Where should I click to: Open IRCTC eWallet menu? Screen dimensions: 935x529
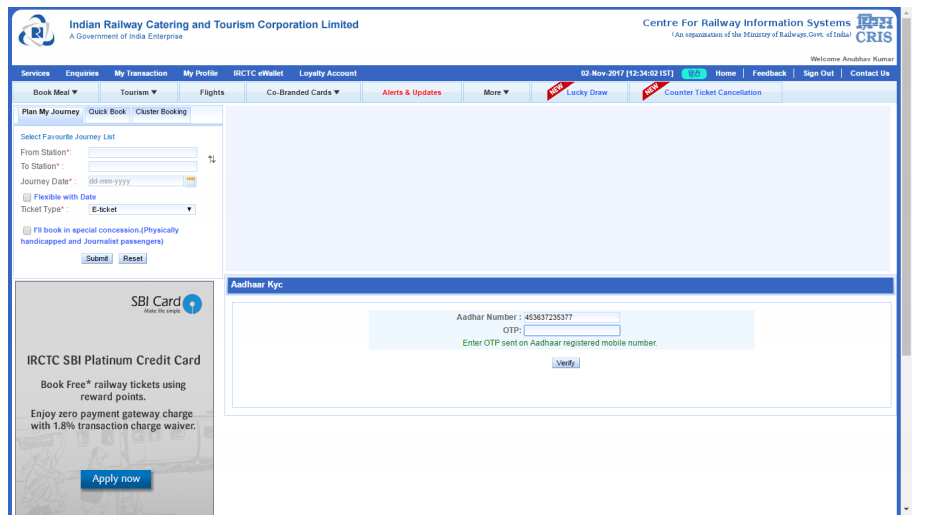tap(258, 73)
